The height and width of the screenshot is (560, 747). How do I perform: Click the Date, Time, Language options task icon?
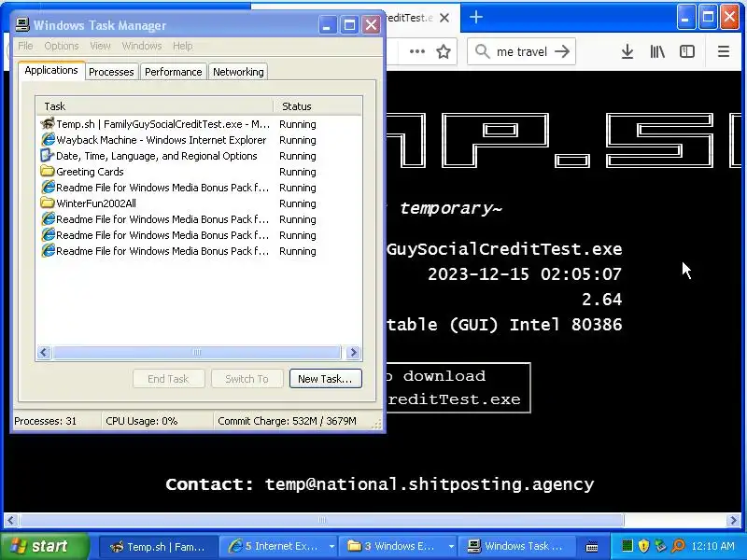pyautogui.click(x=48, y=155)
